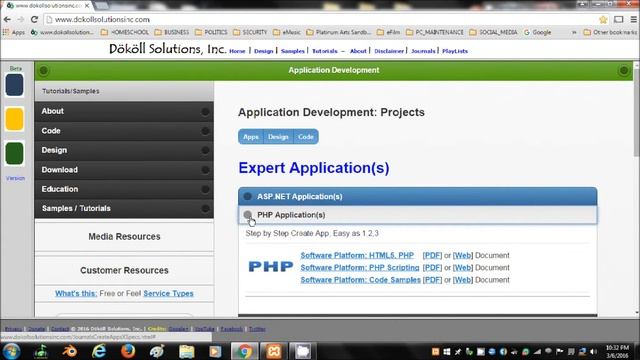
Task: Open the orange XAMPP taskbar icon
Action: [274, 351]
